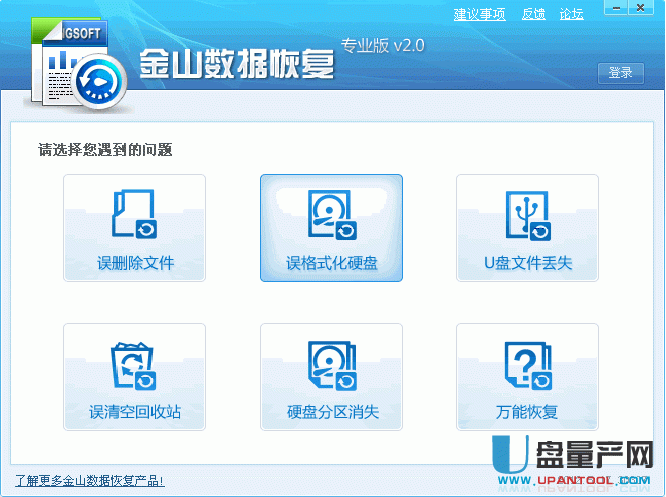The image size is (666, 497).
Task: Select the formatted hard disk icon
Action: click(331, 217)
